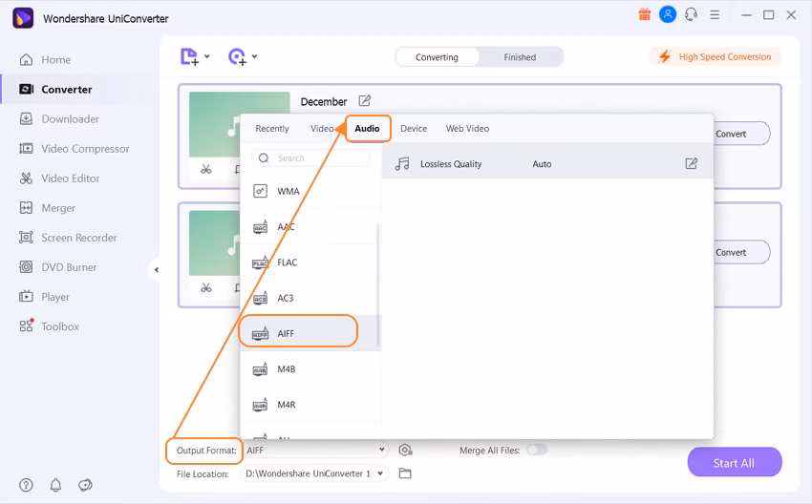Click the Add Files icon

click(189, 56)
